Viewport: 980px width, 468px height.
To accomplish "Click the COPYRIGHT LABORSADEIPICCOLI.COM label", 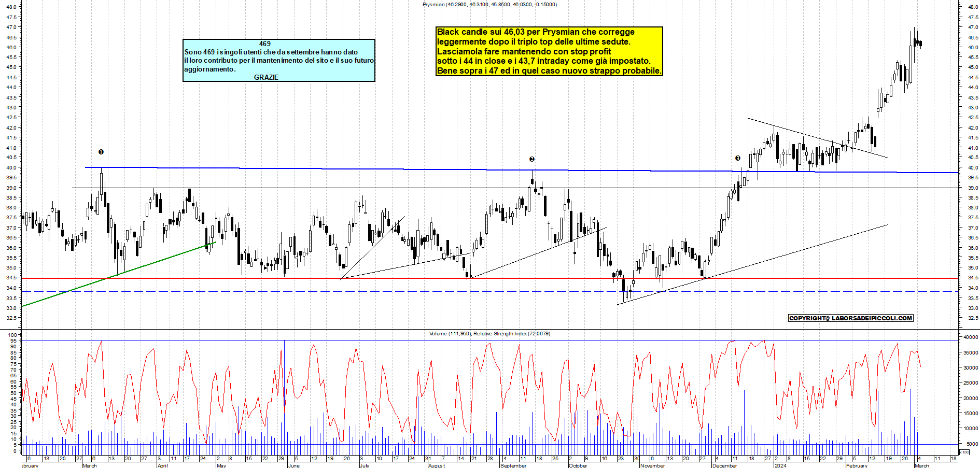I will coord(850,318).
